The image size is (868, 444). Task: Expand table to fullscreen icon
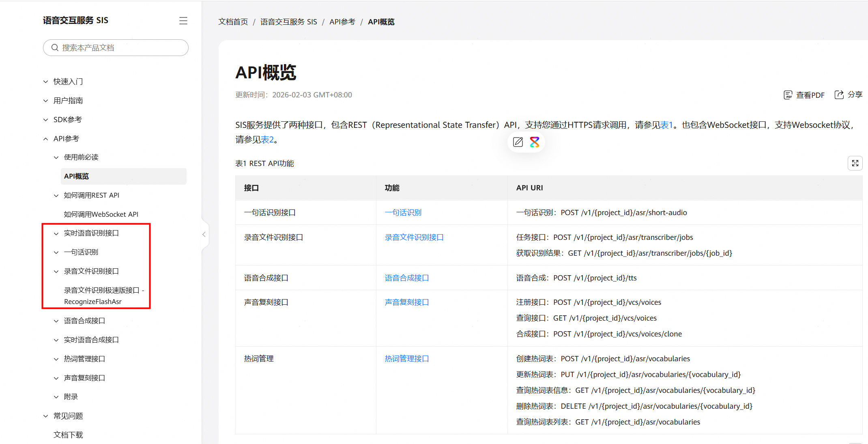click(x=855, y=163)
